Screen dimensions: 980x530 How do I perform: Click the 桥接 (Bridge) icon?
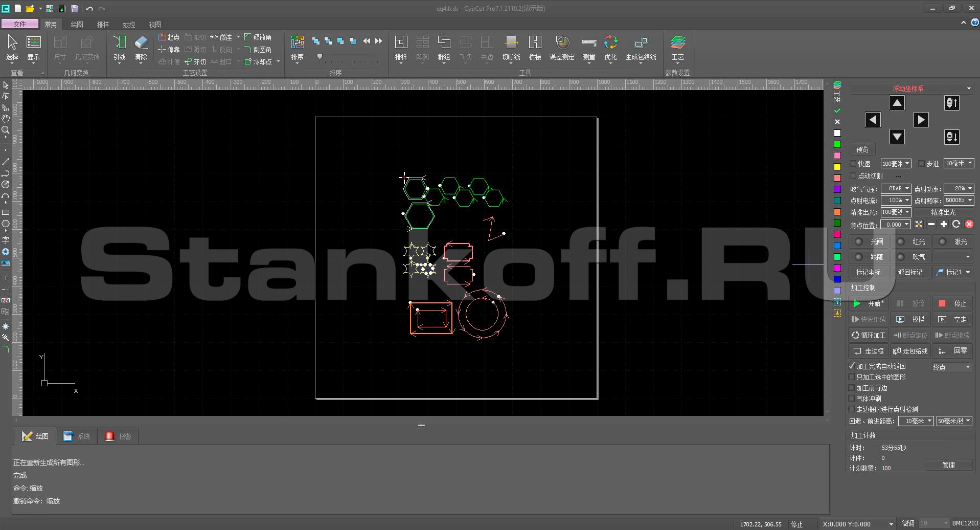pyautogui.click(x=535, y=48)
